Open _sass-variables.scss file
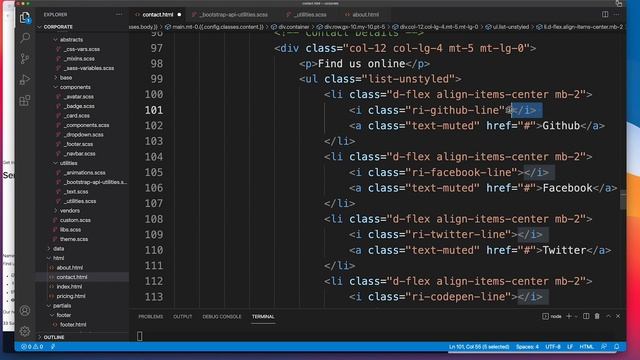Screen dimensions: 640x360 tap(89, 68)
